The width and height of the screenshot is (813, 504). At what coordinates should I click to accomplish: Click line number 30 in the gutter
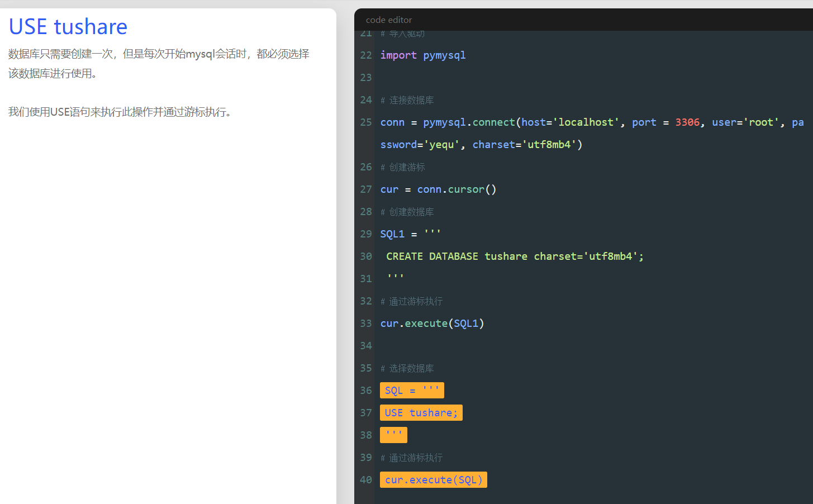tap(366, 256)
